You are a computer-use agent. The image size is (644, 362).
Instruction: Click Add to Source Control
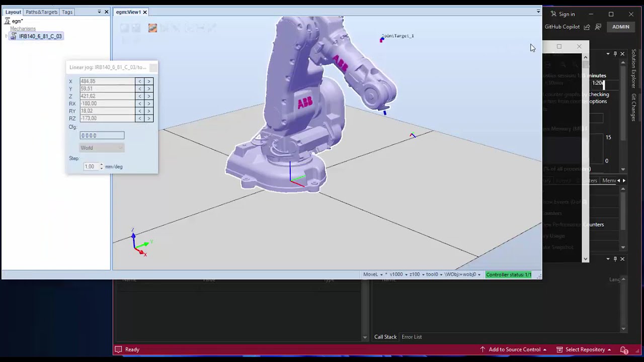[x=513, y=349]
